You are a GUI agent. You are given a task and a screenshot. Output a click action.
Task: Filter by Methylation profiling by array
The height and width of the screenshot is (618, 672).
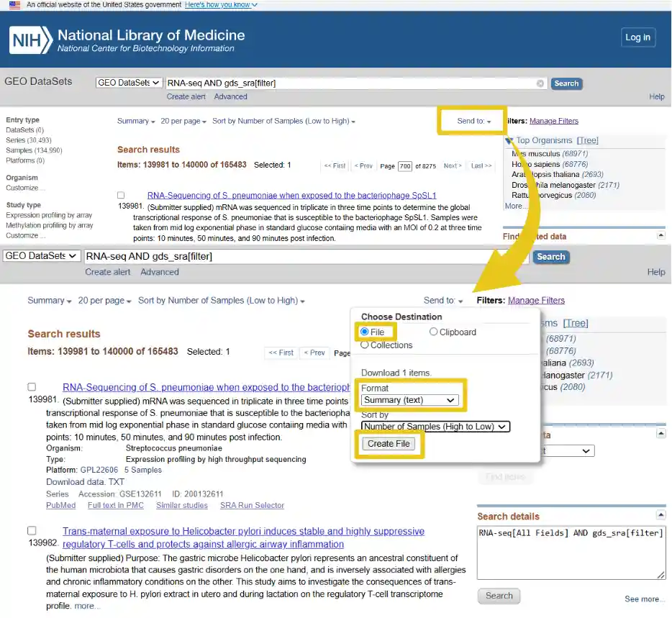(50, 225)
